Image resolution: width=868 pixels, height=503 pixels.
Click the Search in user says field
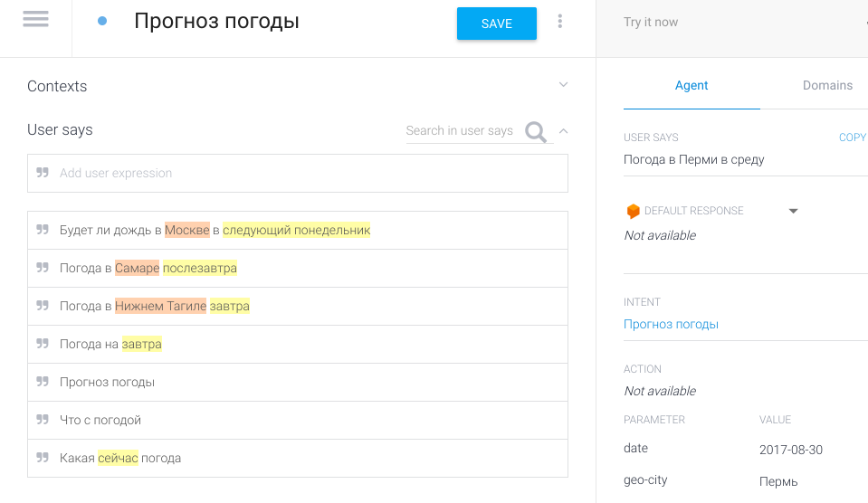(x=460, y=131)
